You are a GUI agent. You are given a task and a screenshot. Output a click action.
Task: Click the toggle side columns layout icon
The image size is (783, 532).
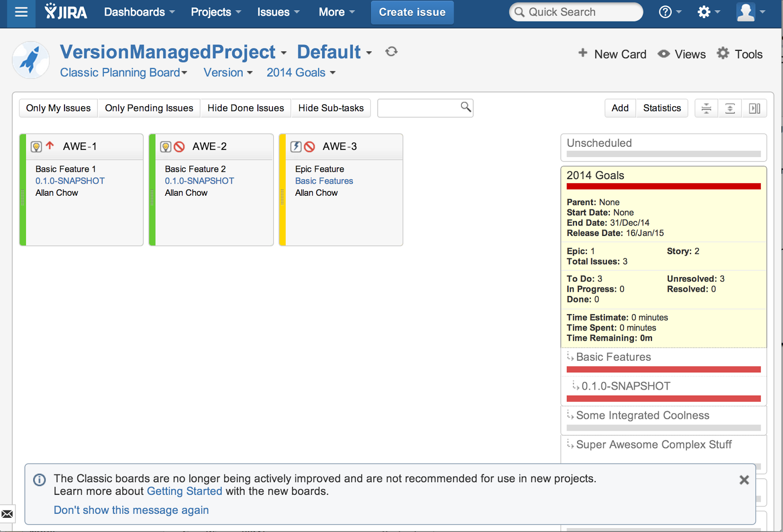click(754, 108)
